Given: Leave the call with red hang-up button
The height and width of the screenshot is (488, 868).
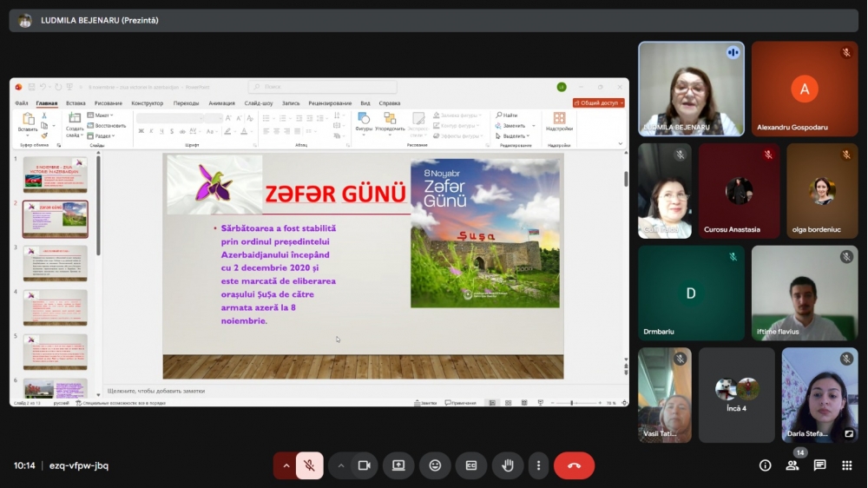Looking at the screenshot, I should (574, 465).
